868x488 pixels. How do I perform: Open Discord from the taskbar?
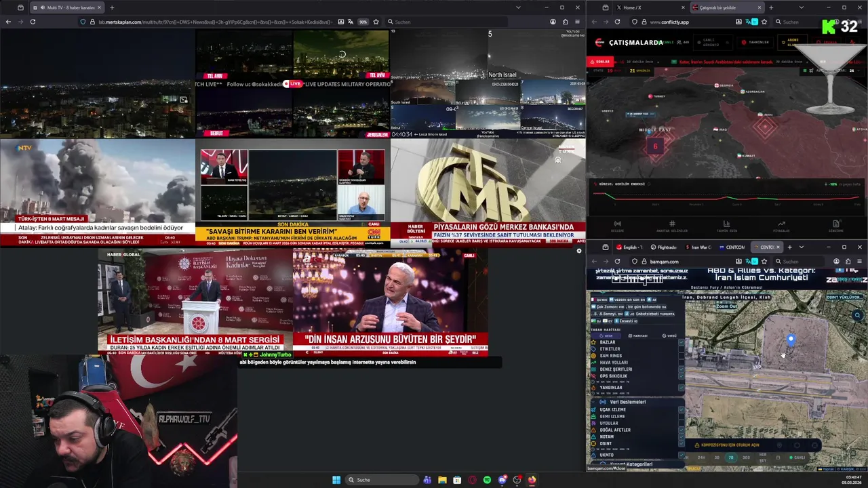coord(502,480)
